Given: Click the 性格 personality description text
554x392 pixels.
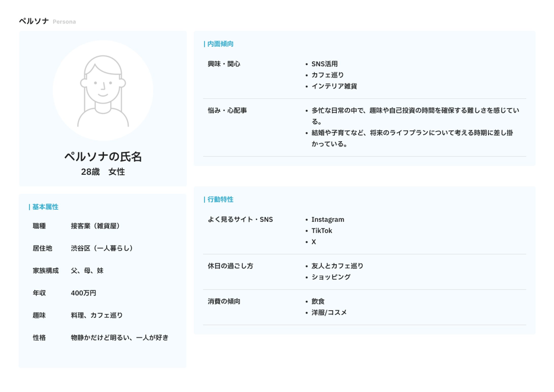Looking at the screenshot, I should coord(119,338).
